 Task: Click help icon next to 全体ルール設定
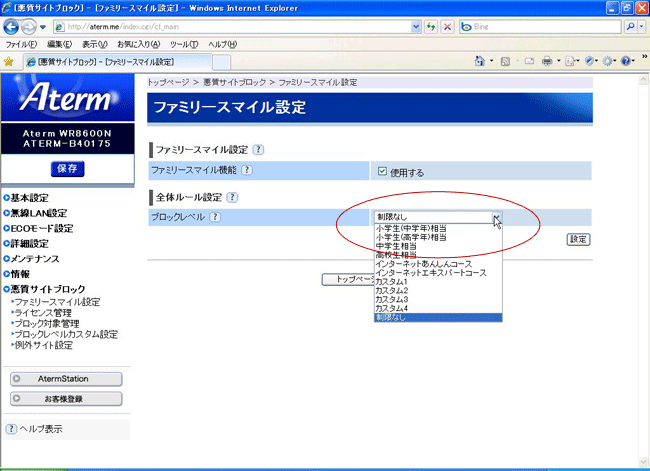pyautogui.click(x=232, y=197)
